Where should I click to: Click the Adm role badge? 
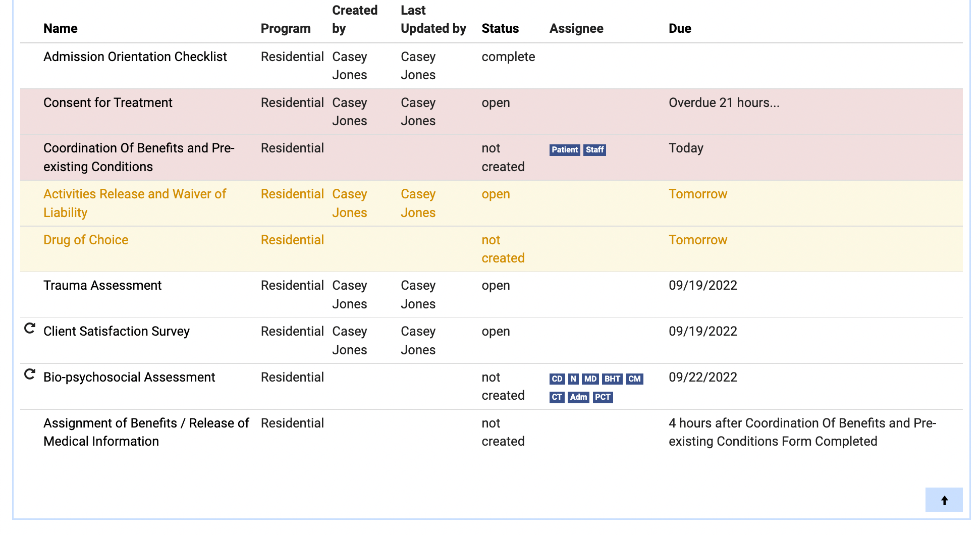(x=579, y=397)
